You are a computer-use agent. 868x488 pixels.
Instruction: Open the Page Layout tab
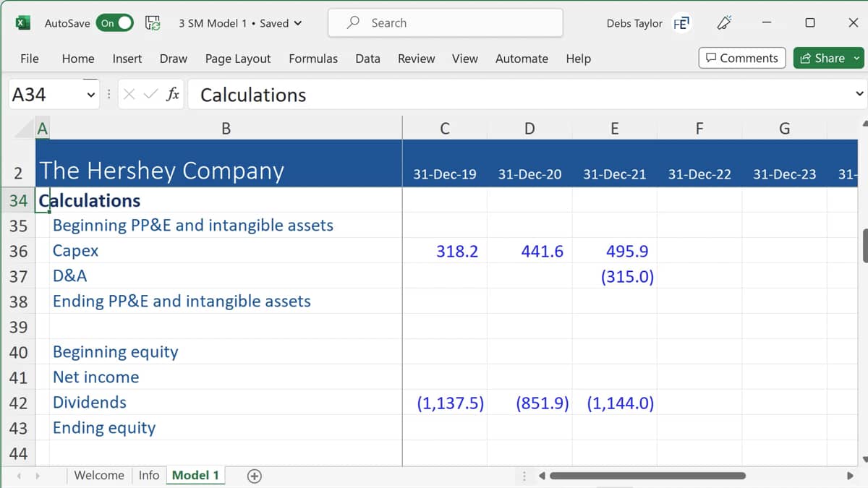[238, 59]
